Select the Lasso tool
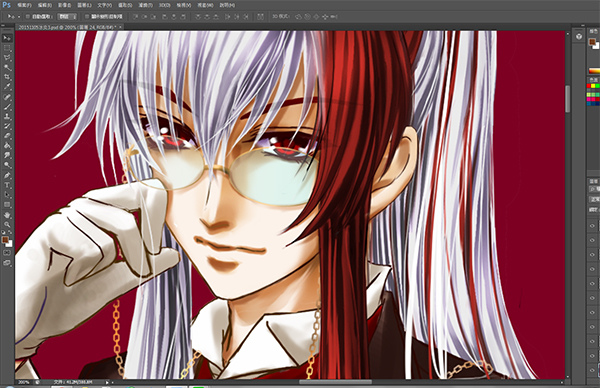600x388 pixels. coord(7,58)
